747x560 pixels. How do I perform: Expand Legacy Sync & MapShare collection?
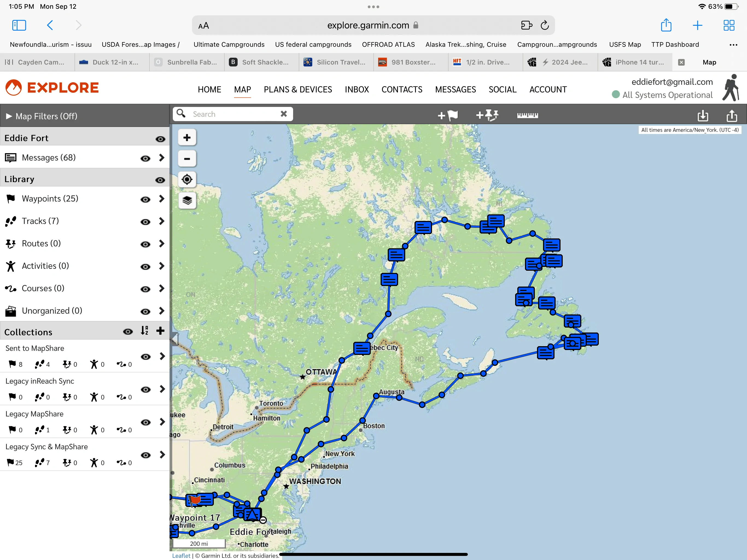pos(162,455)
